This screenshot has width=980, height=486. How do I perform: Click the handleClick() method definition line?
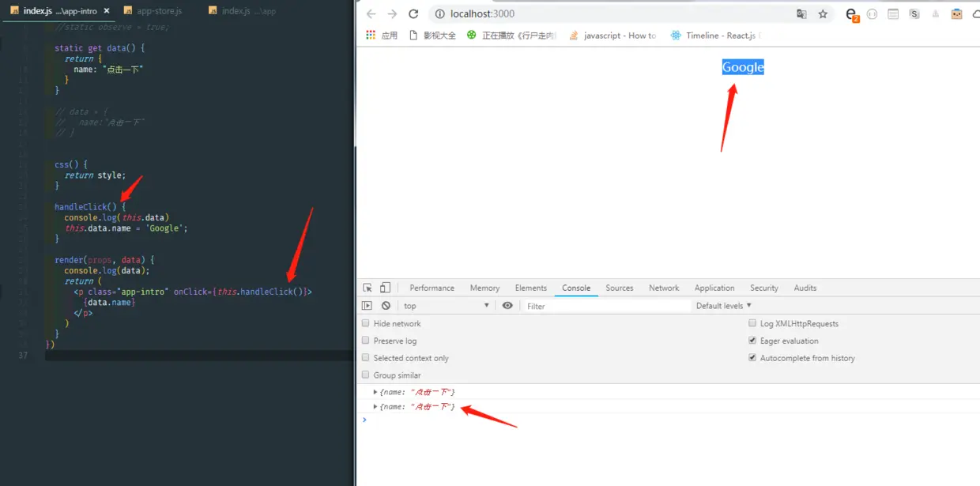[90, 207]
